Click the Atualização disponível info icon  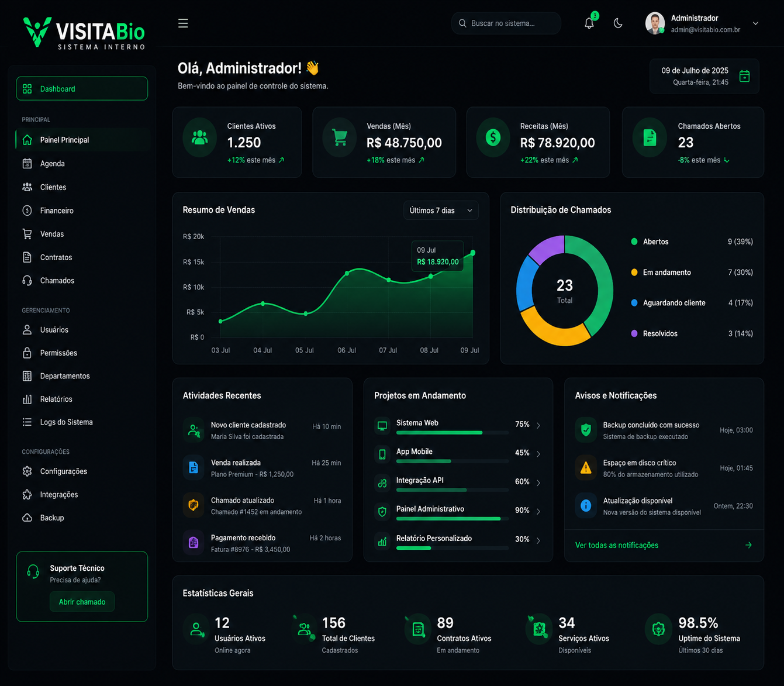586,505
